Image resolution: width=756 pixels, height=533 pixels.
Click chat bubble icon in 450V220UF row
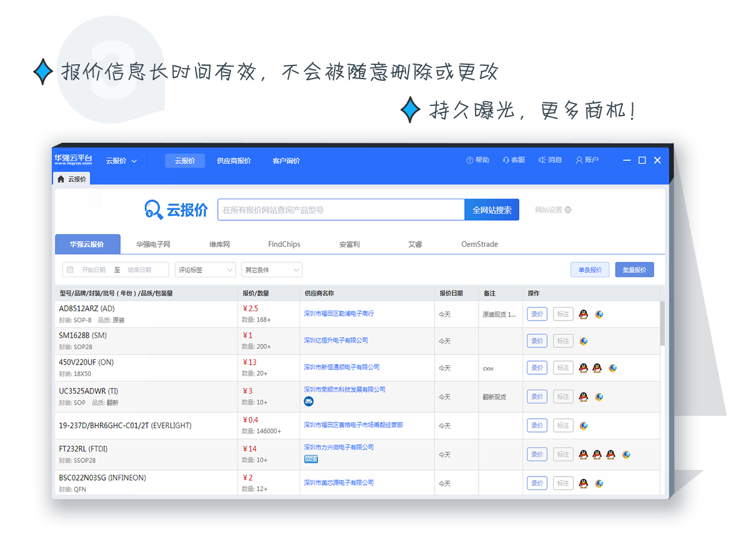613,368
